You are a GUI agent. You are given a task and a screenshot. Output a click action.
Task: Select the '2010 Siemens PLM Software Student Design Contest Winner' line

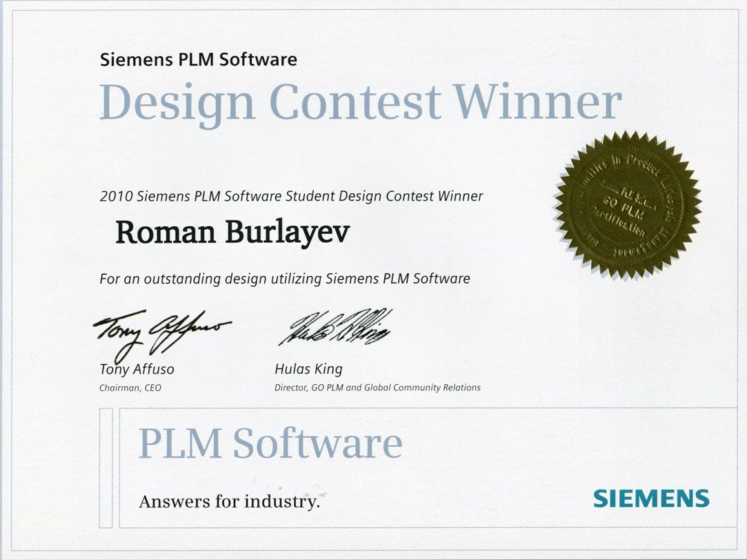tap(291, 196)
